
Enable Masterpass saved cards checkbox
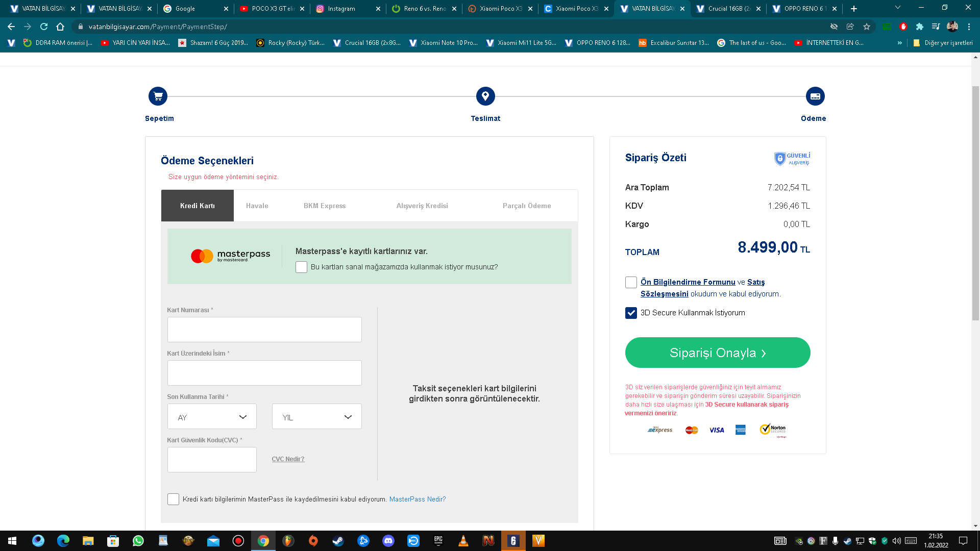301,267
